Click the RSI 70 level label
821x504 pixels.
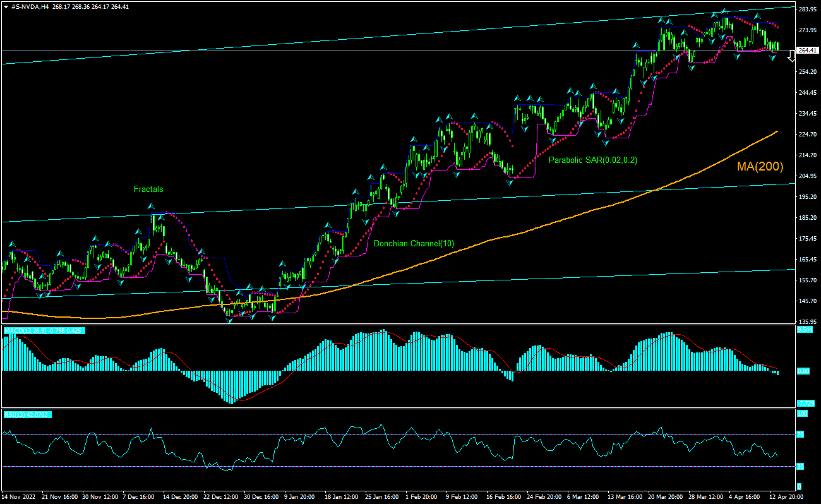click(800, 434)
